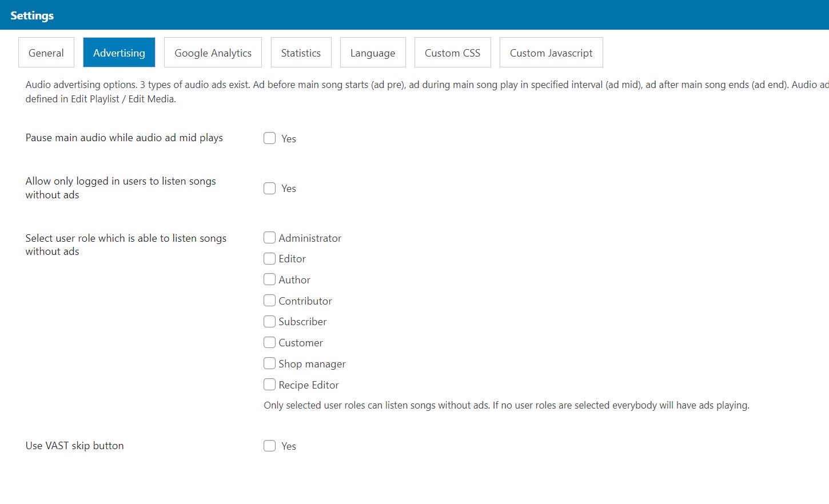The height and width of the screenshot is (504, 829).
Task: Select the Advertising tab
Action: [119, 53]
